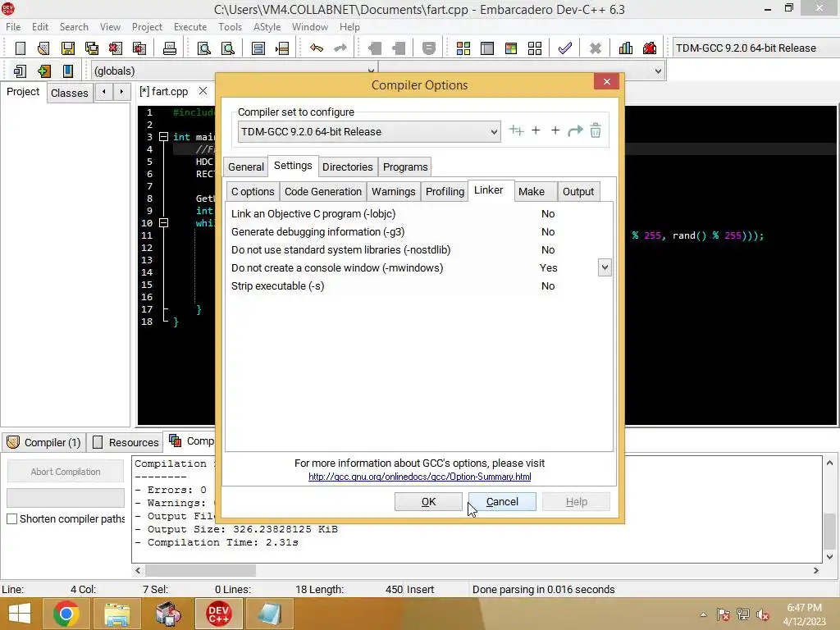Click the blue bookmark icon in second toolbar
The image size is (840, 630).
[x=68, y=71]
